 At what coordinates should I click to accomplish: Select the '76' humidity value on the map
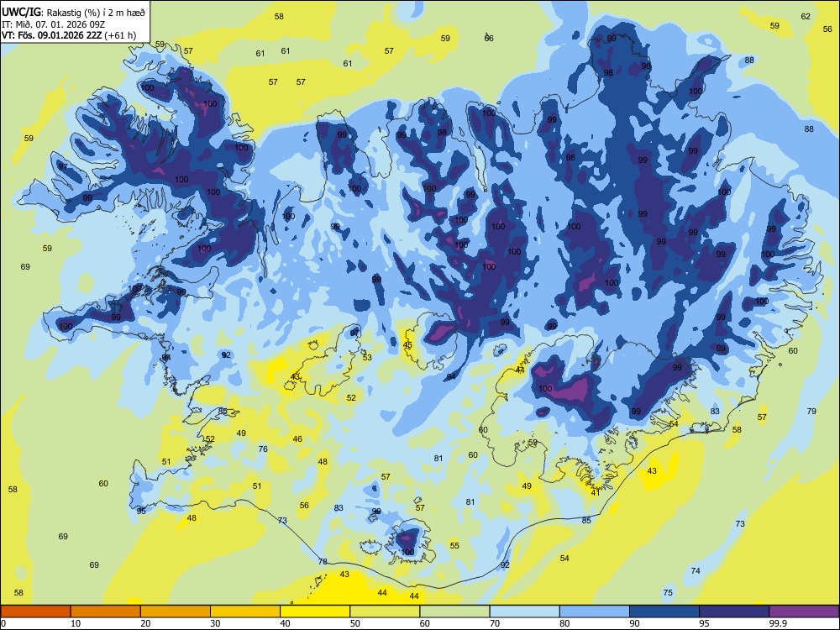(263, 449)
